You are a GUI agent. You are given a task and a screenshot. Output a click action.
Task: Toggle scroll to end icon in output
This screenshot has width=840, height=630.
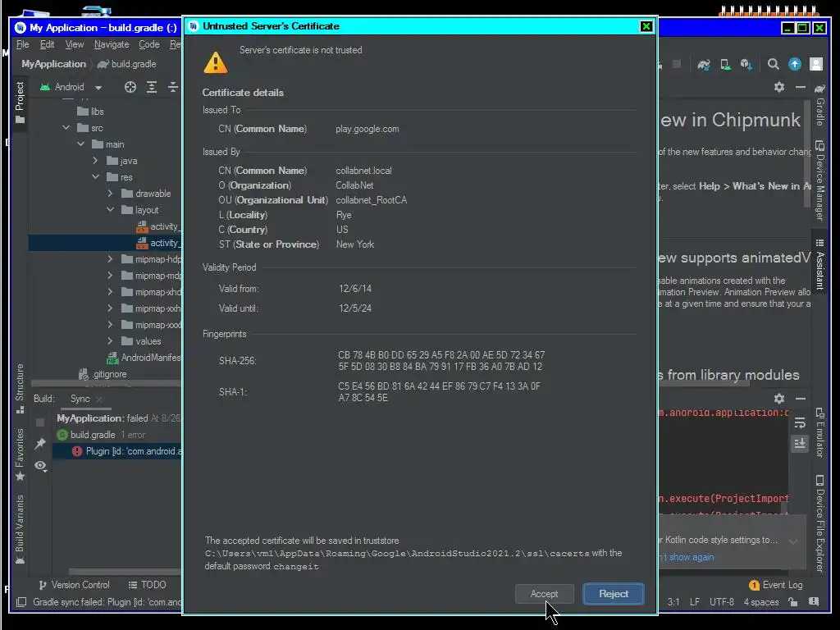click(x=800, y=443)
